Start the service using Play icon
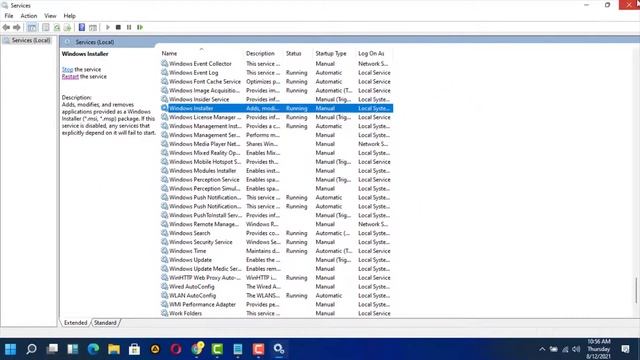 click(x=108, y=27)
